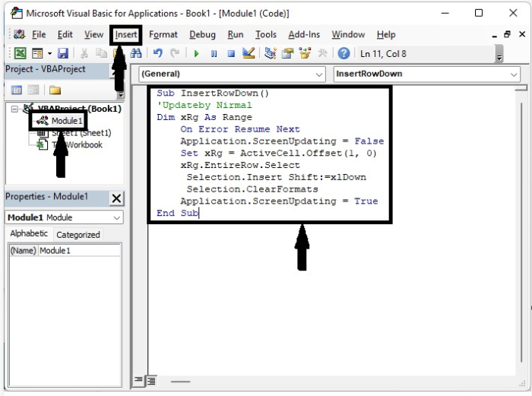This screenshot has width=532, height=396.
Task: Select Module1 in the project tree
Action: pos(67,121)
